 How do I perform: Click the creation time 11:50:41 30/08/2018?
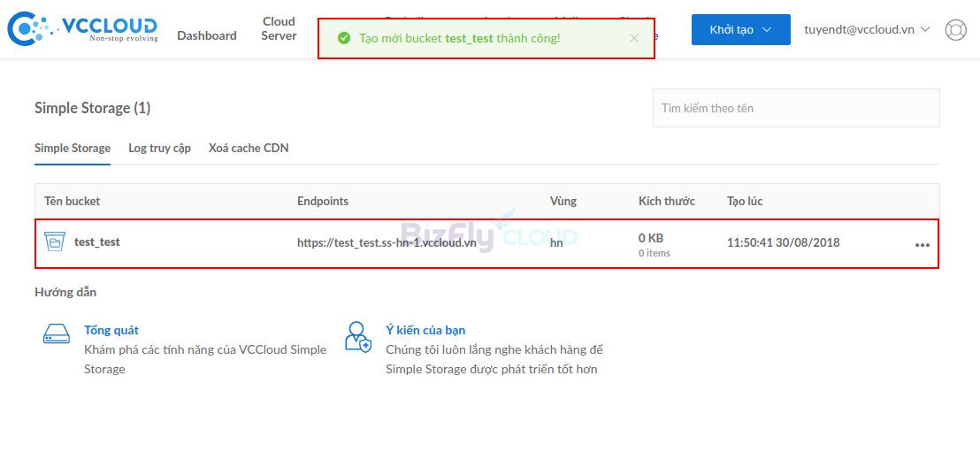(784, 243)
